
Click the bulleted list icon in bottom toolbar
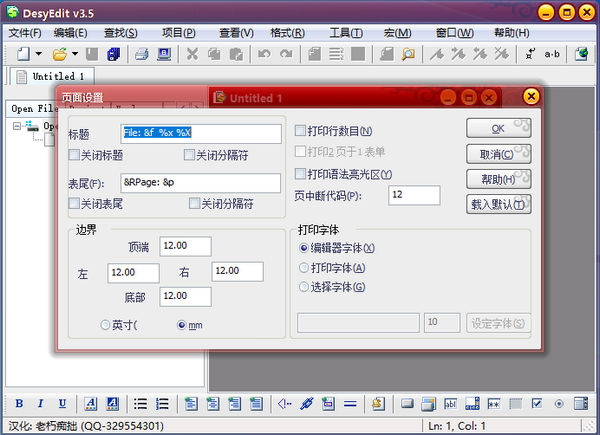click(x=140, y=404)
